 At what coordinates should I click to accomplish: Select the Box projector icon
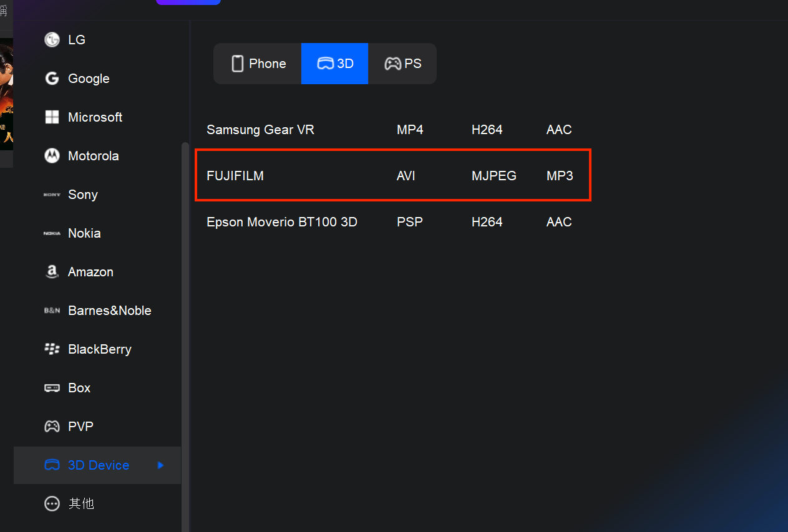click(52, 388)
